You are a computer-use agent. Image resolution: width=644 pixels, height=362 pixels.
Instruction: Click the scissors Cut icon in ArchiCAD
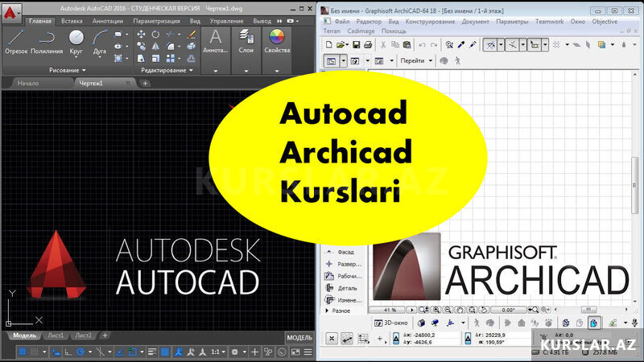click(x=383, y=43)
